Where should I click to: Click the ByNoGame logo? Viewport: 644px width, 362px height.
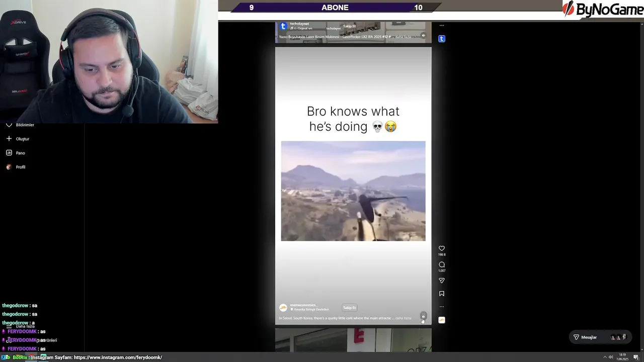603,9
